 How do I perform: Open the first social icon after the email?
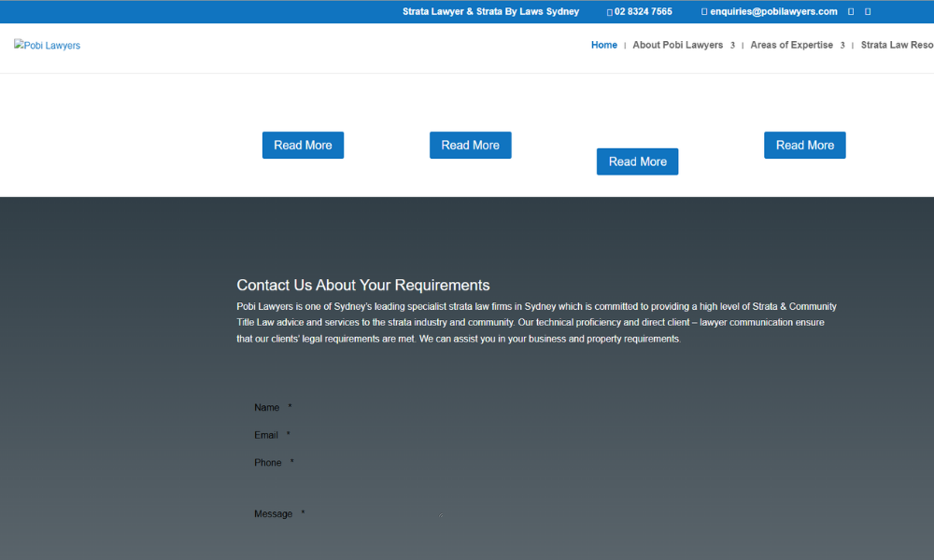tap(851, 12)
